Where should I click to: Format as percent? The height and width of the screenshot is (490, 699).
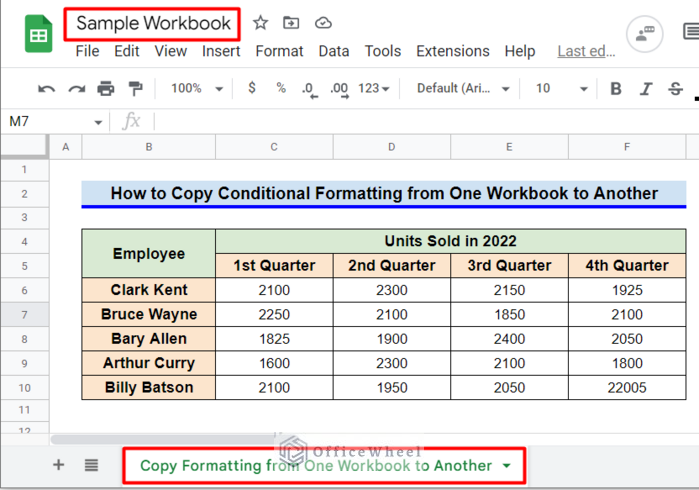pos(281,88)
